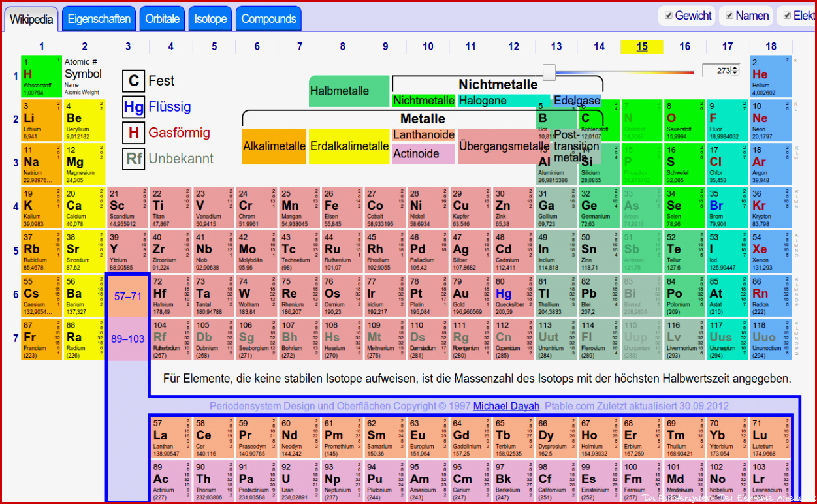Open the Eisen (Fe) element cell
Viewport: 817px width, 504px height.
click(342, 208)
